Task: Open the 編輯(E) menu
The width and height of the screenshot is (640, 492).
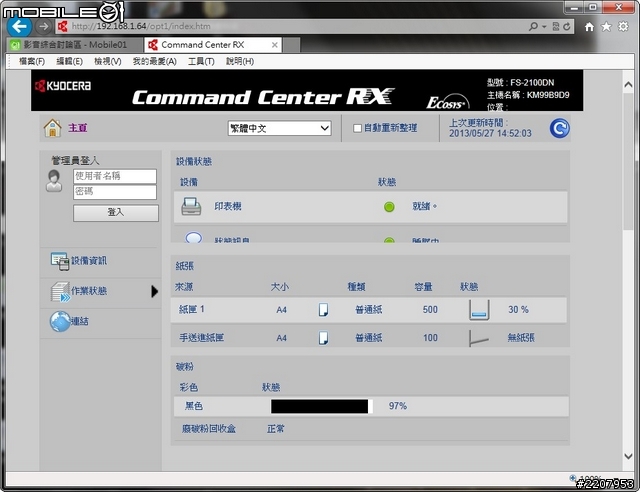Action: (x=69, y=61)
